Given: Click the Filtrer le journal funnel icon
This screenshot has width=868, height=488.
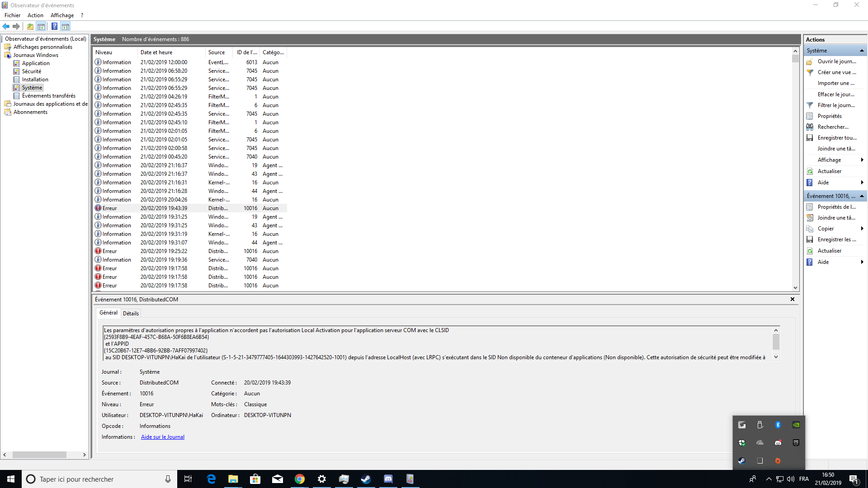Looking at the screenshot, I should [810, 105].
